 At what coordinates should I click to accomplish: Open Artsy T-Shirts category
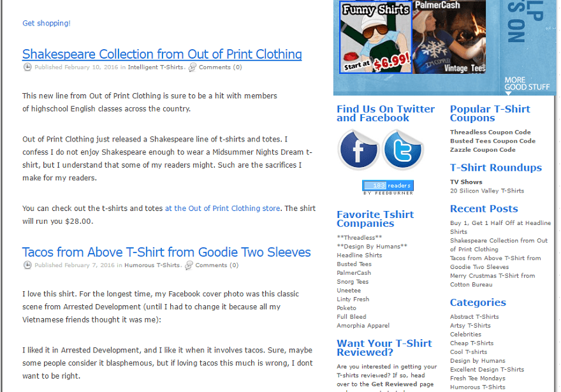tap(470, 326)
